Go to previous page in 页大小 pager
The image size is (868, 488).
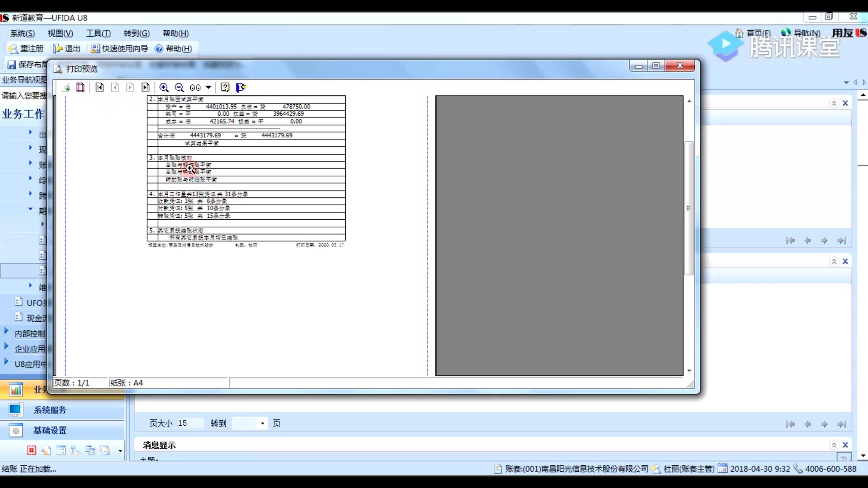click(x=807, y=424)
